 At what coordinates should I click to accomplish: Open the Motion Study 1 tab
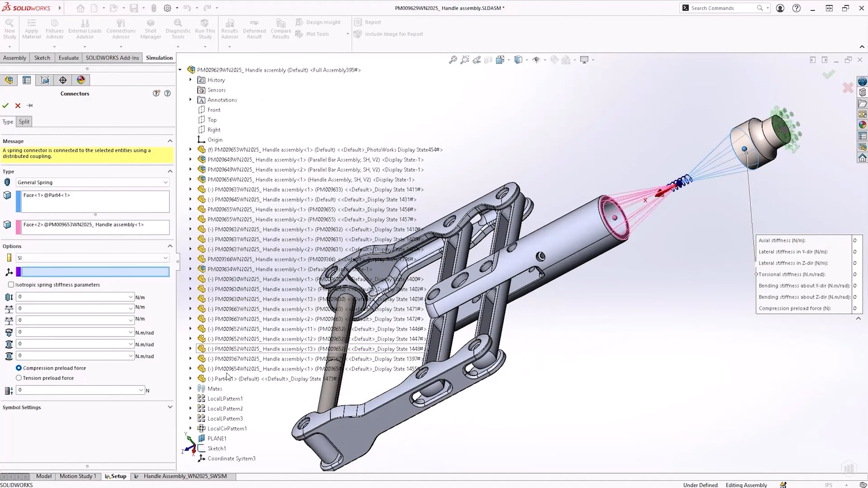[x=78, y=476]
